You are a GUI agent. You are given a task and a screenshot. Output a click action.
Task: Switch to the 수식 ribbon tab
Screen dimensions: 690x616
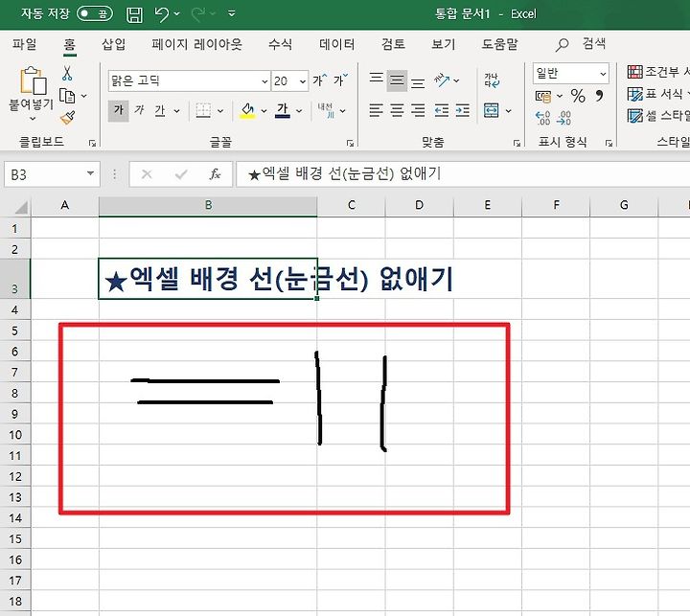pyautogui.click(x=280, y=44)
